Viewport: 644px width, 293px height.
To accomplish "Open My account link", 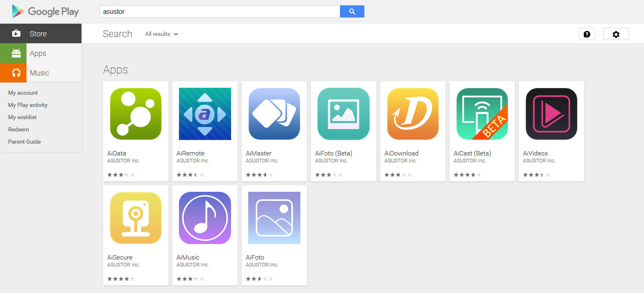I will [x=23, y=93].
